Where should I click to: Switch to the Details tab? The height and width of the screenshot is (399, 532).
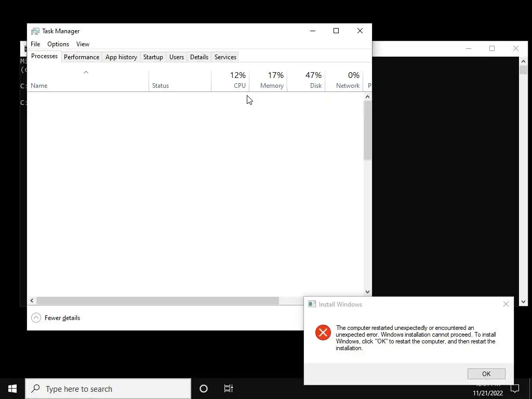199,57
